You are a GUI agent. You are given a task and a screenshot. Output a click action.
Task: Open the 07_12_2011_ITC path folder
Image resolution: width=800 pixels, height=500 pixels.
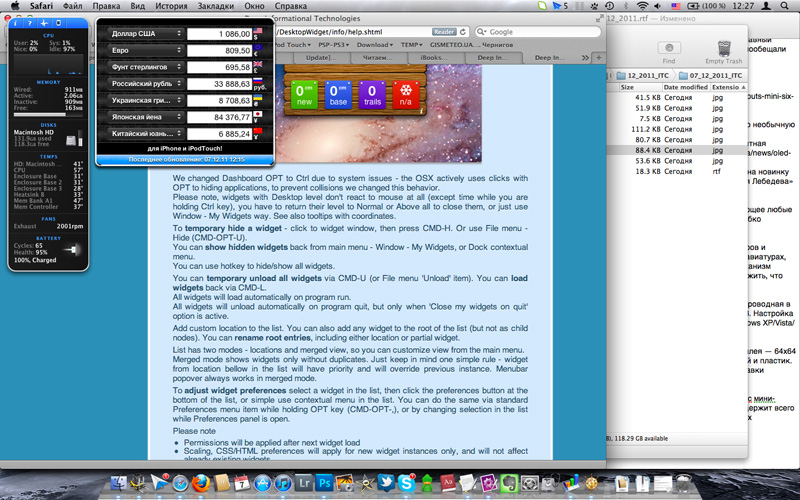click(x=710, y=76)
